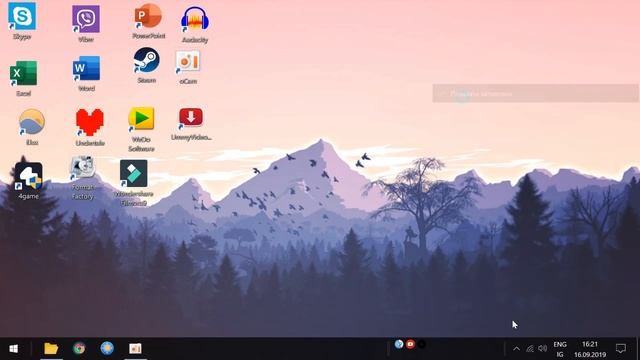Viewport: 640px width, 360px height.
Task: Click the small red YouTube-style icon in the taskbar
Action: [410, 344]
